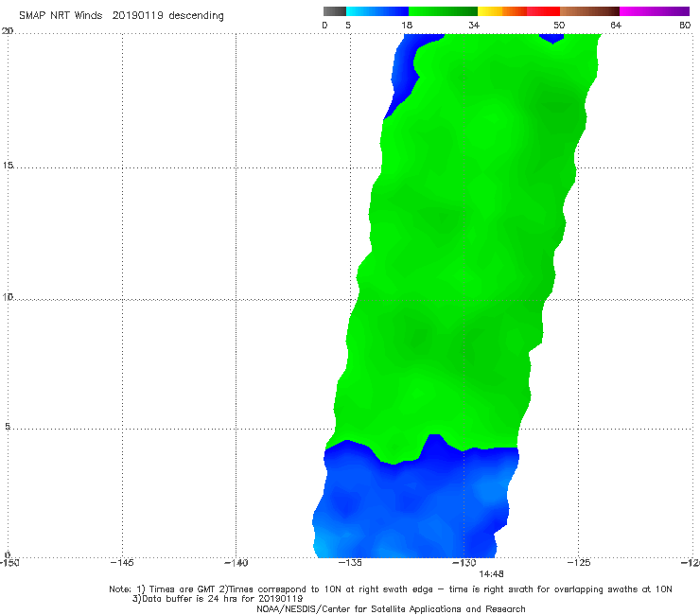The image size is (700, 615).
Task: Click the blue segment of the wind color bar
Action: coord(377,11)
